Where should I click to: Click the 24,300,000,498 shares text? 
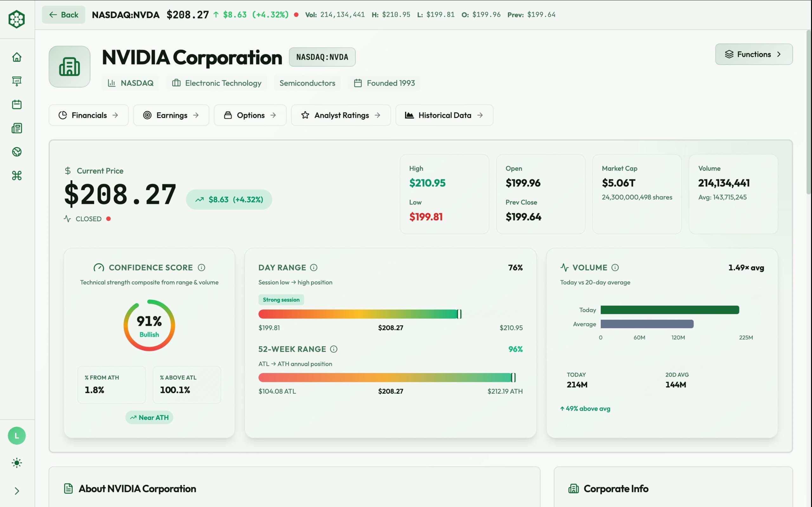(637, 197)
